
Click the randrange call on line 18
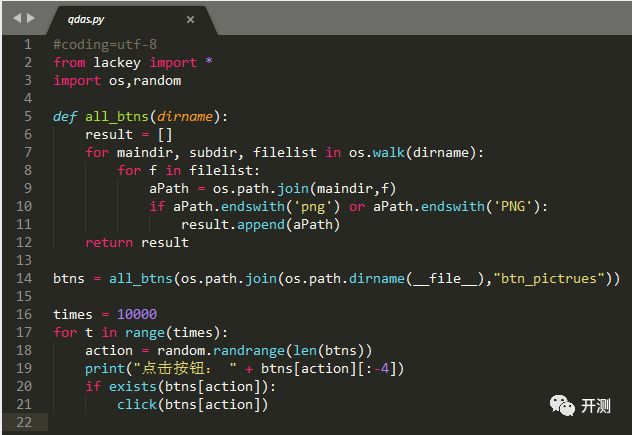(x=249, y=350)
